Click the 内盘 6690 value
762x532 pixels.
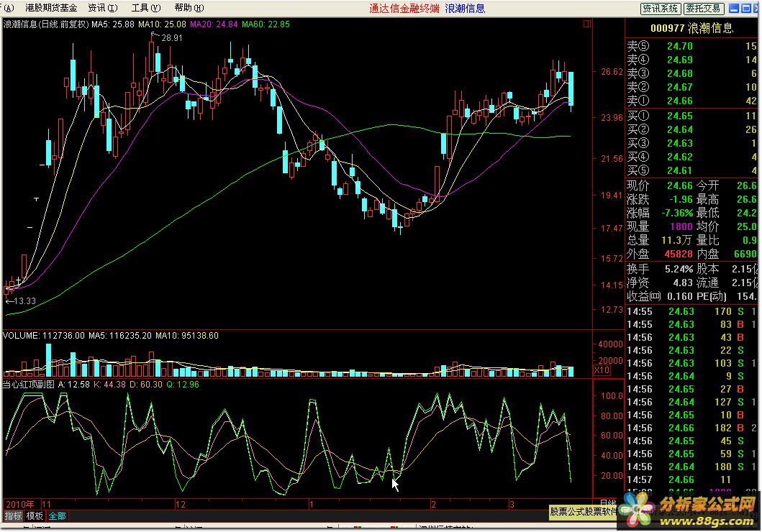745,253
